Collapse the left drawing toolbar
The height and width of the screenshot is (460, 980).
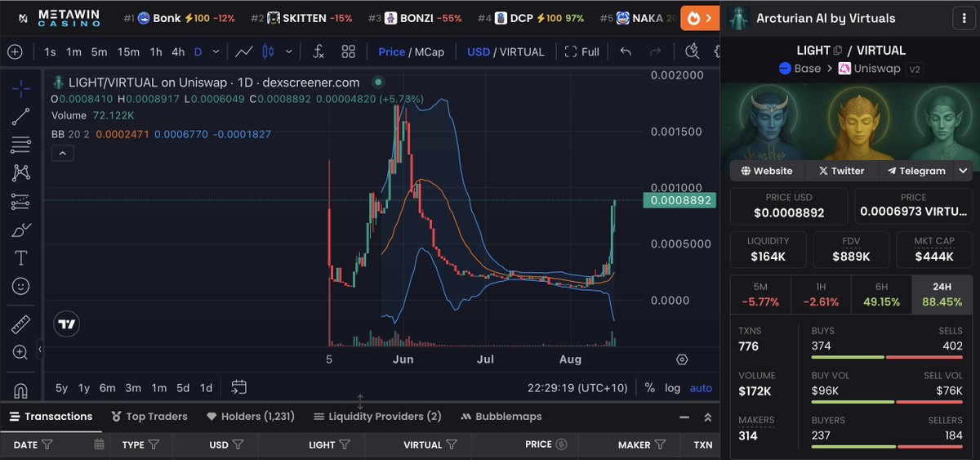click(39, 350)
